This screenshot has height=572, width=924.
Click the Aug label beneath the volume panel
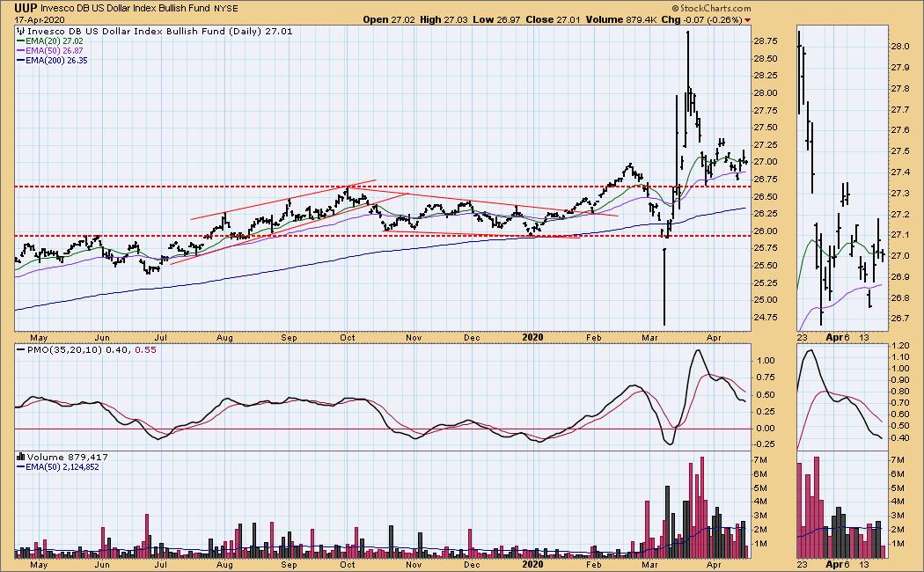pos(224,564)
